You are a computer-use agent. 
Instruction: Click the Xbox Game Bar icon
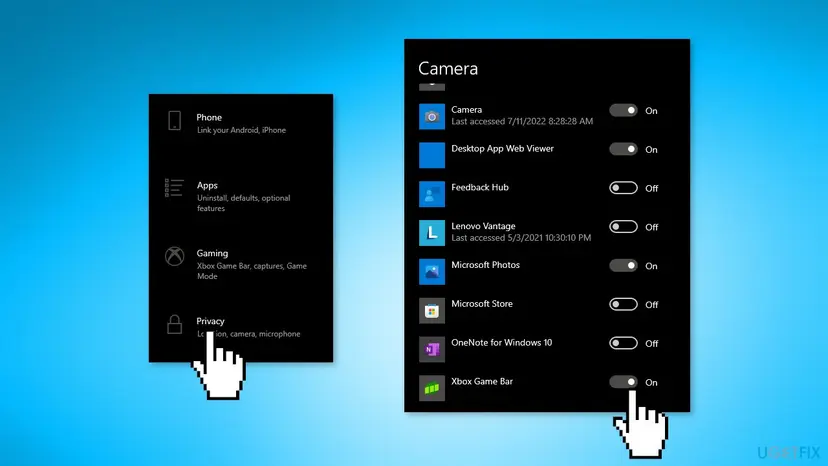[x=432, y=388]
